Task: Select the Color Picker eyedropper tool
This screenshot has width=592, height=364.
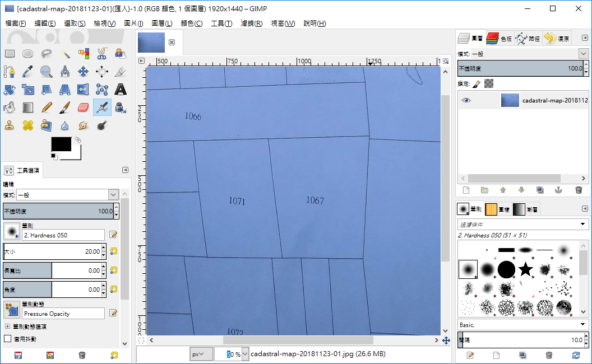Action: tap(28, 71)
